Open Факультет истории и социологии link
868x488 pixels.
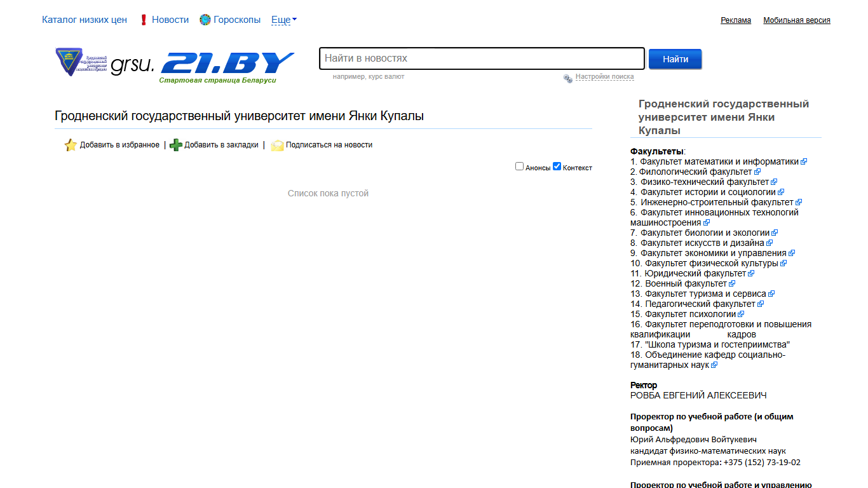[708, 193]
